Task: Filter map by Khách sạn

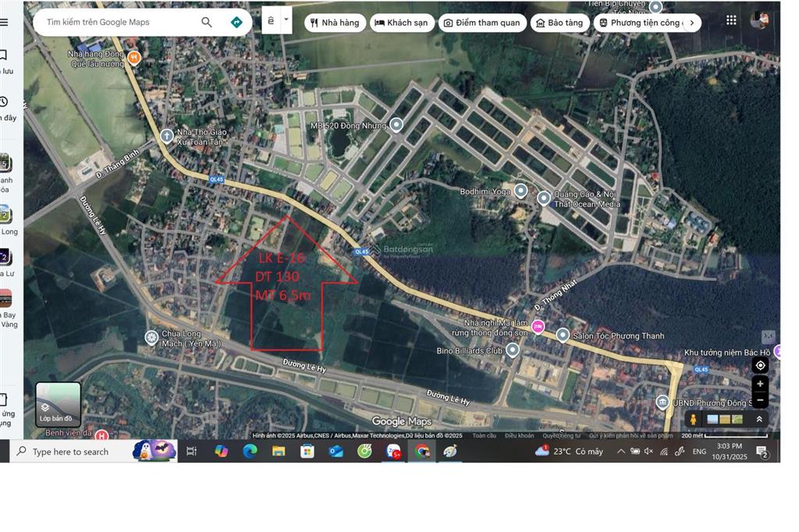Action: tap(401, 23)
